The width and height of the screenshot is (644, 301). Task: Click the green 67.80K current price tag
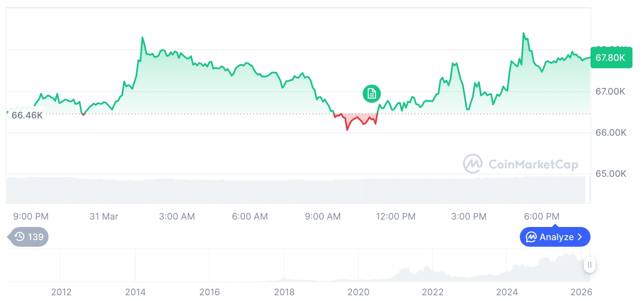pyautogui.click(x=611, y=58)
